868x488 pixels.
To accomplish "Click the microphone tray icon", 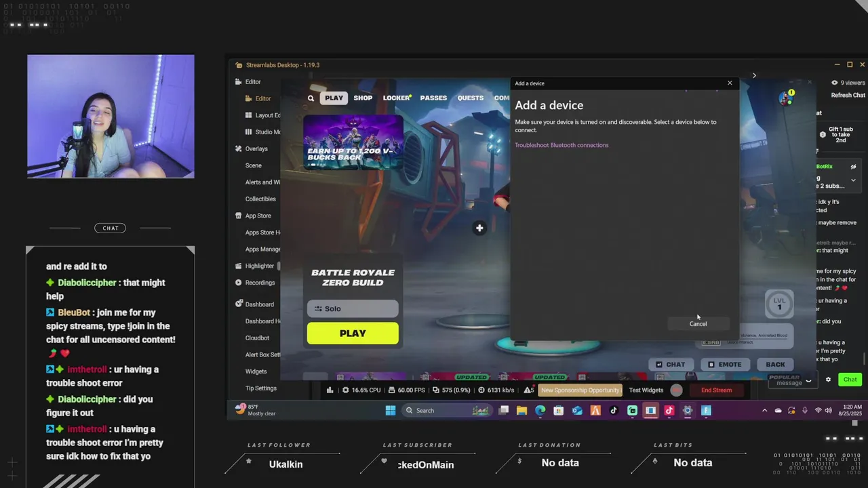I will click(805, 410).
